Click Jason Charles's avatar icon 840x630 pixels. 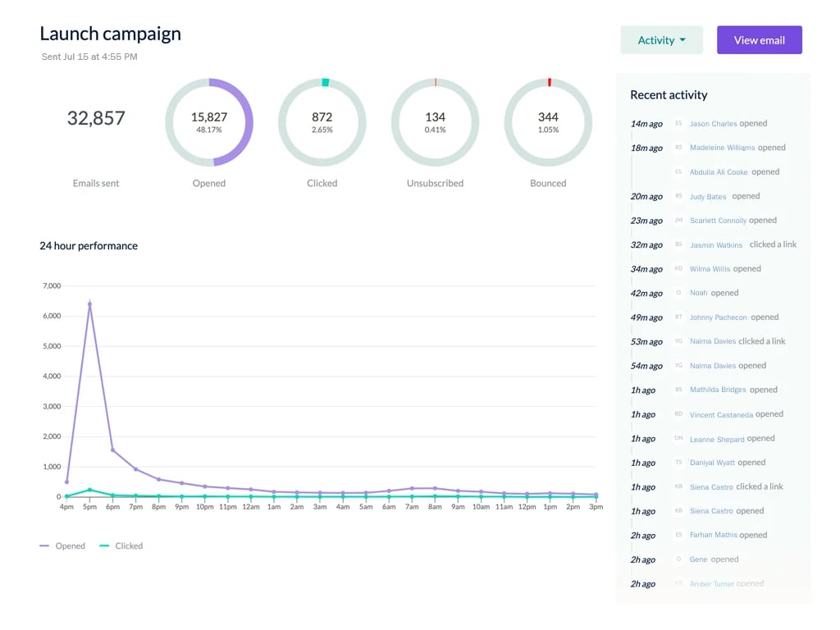point(678,124)
